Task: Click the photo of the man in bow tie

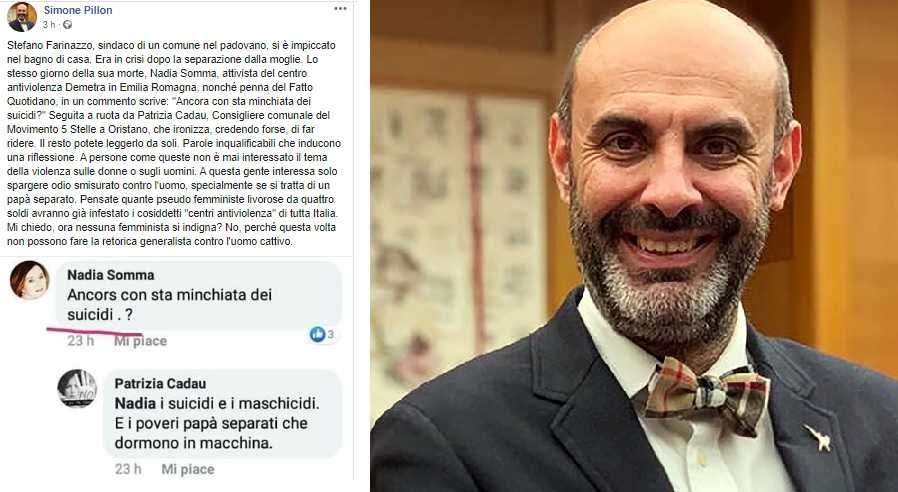Action: (634, 246)
